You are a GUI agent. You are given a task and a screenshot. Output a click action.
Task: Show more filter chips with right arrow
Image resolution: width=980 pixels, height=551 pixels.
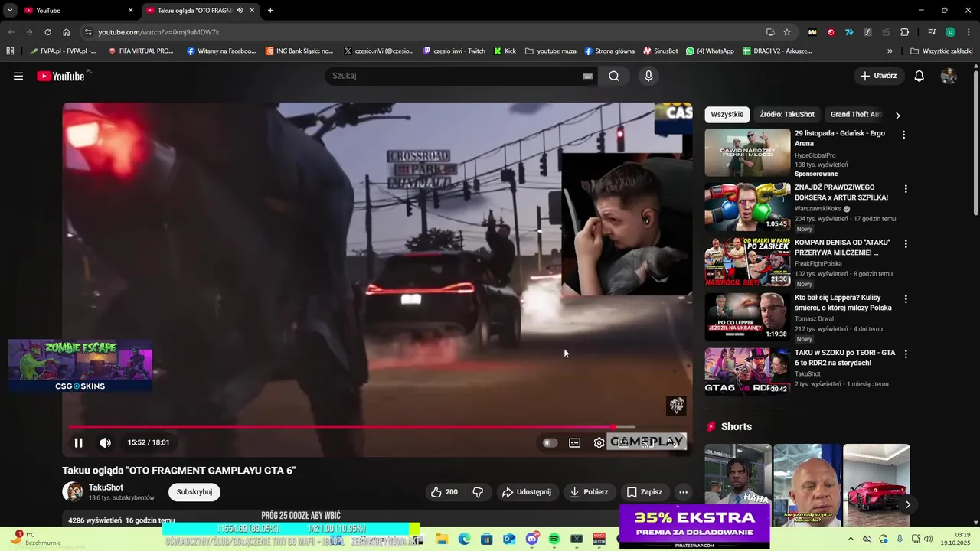897,115
